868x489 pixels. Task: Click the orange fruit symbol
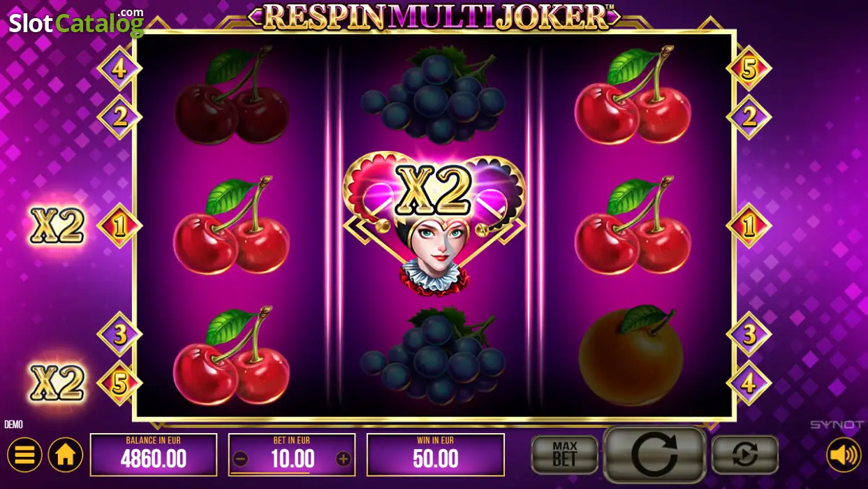click(631, 356)
